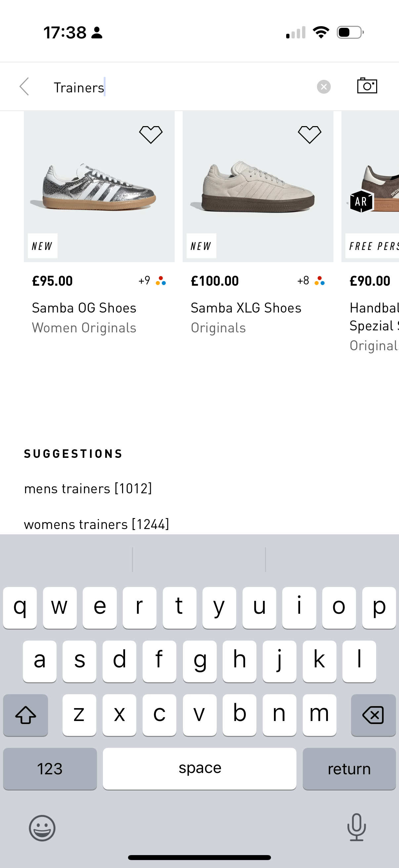This screenshot has height=868, width=399.
Task: Tap the backspace key on the keyboard
Action: coord(374,714)
